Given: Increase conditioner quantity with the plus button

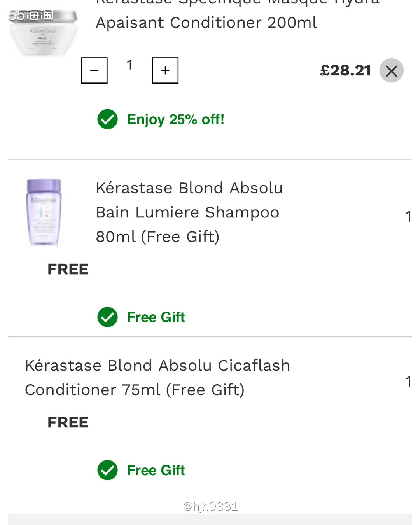Looking at the screenshot, I should (x=165, y=70).
